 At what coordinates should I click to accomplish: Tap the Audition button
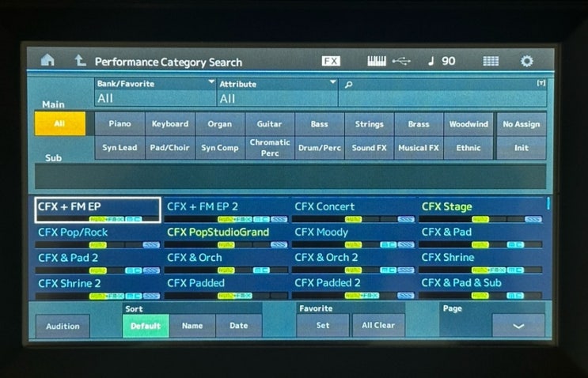[63, 327]
